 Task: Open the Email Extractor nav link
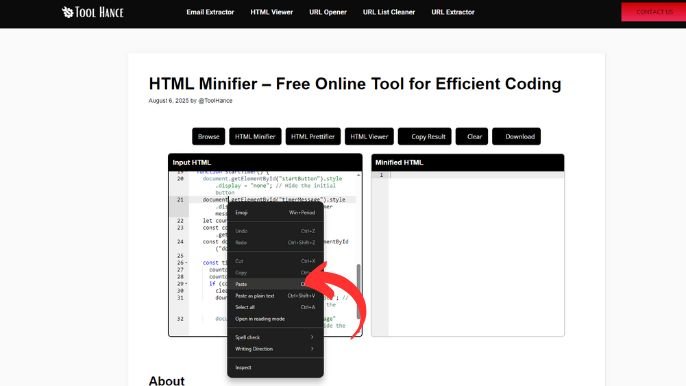[210, 12]
